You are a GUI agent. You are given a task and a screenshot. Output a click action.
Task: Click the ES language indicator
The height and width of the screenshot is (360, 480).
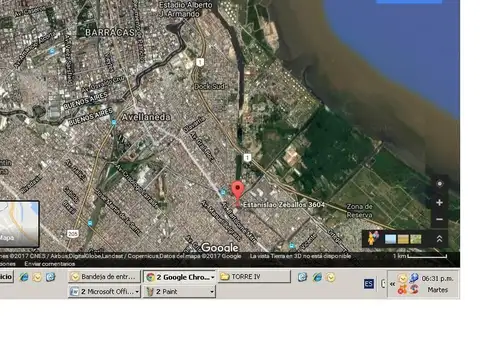[369, 284]
